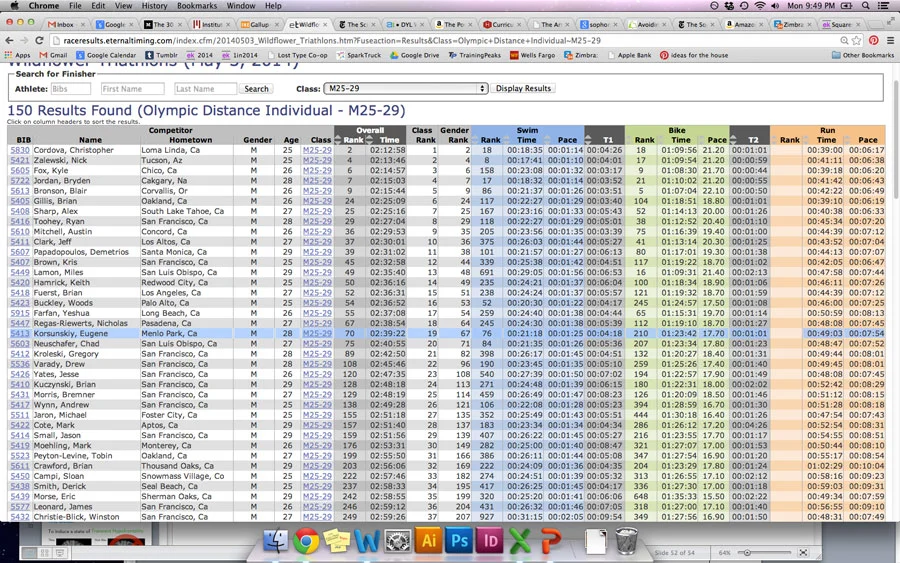
Task: Open the Window menu
Action: (x=241, y=6)
